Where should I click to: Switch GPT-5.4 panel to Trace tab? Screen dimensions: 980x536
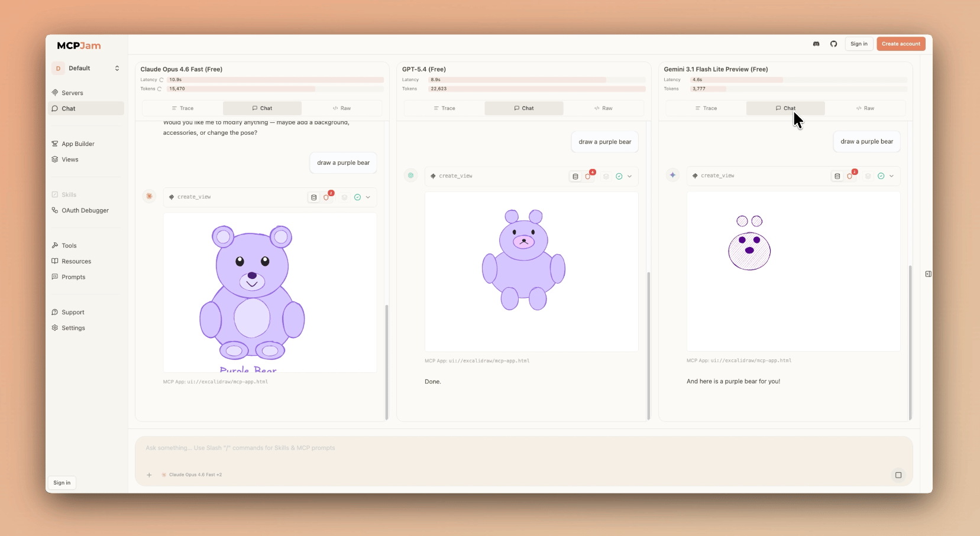coord(445,108)
